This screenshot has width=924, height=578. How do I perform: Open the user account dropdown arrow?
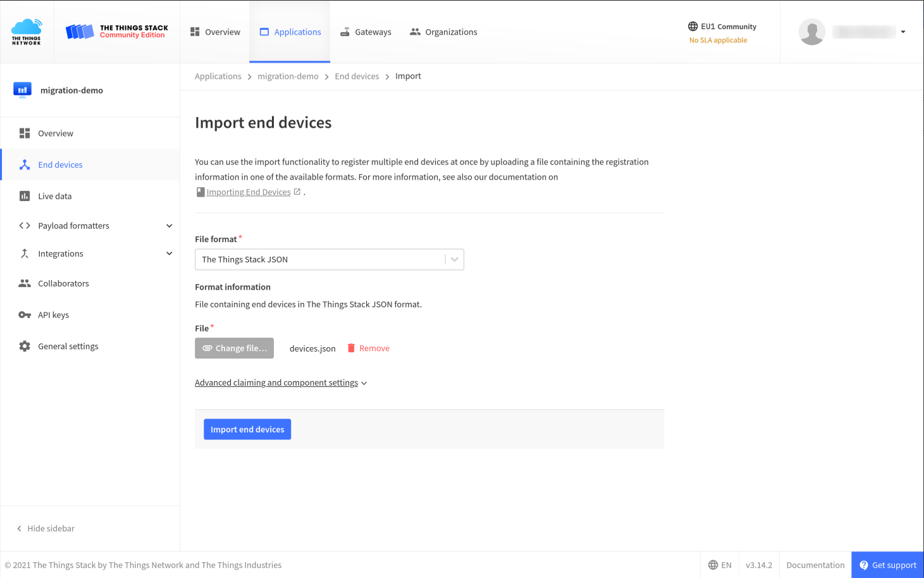pos(903,32)
